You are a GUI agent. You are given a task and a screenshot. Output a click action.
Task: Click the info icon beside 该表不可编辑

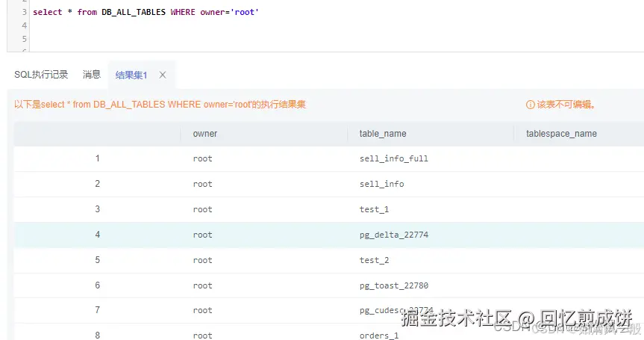click(x=531, y=105)
